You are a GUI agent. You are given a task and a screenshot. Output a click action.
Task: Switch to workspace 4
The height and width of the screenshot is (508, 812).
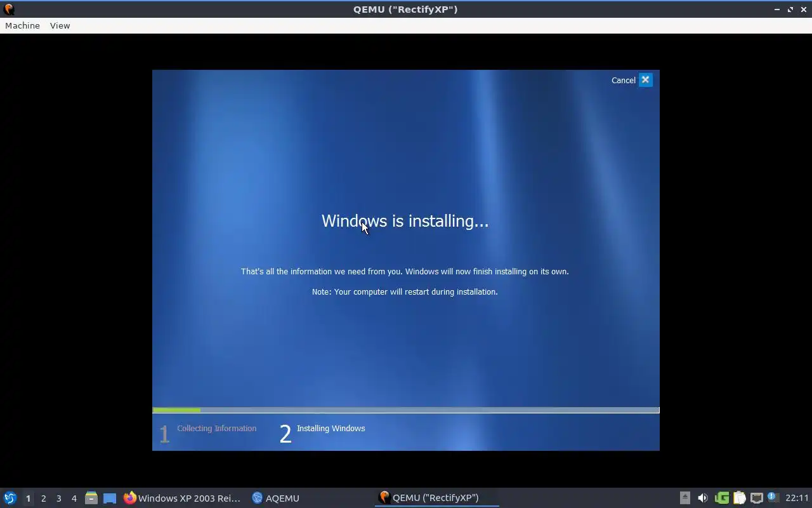[x=74, y=498]
